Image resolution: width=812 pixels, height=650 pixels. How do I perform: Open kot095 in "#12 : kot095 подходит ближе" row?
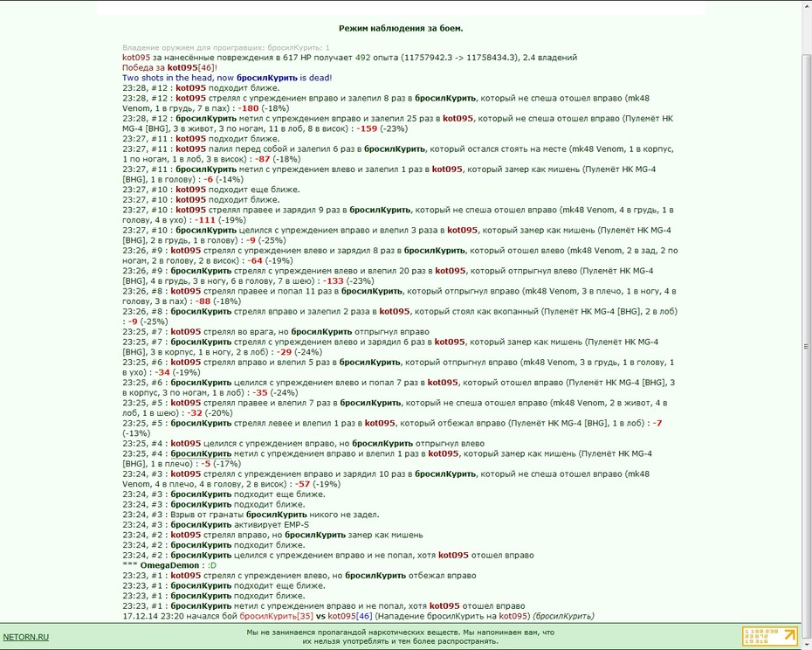click(190, 88)
